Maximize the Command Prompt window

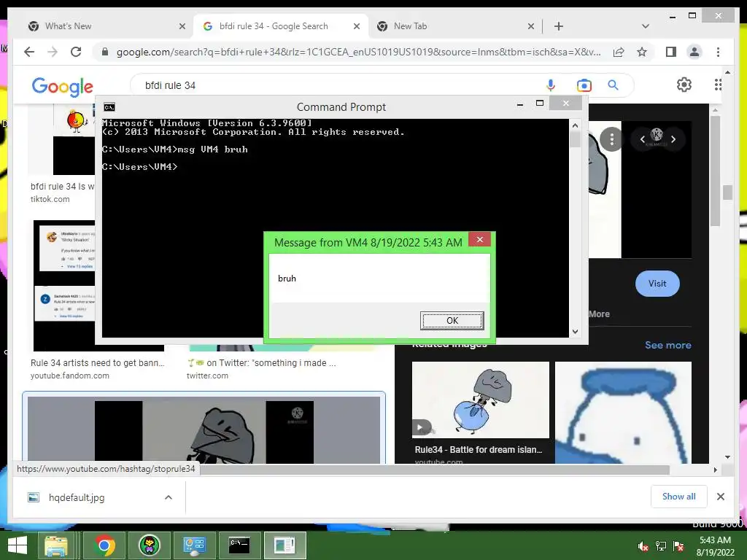pyautogui.click(x=540, y=104)
